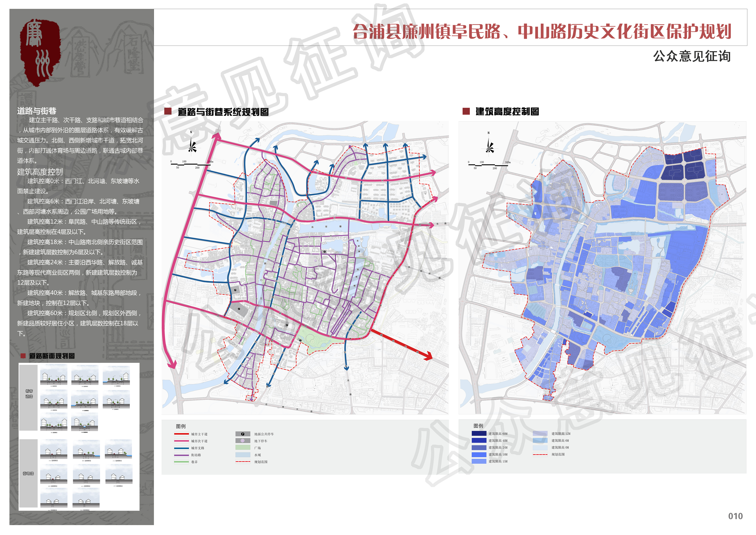Image resolution: width=756 pixels, height=535 pixels.
Task: Click 图例 heading under the road map
Action: click(181, 426)
